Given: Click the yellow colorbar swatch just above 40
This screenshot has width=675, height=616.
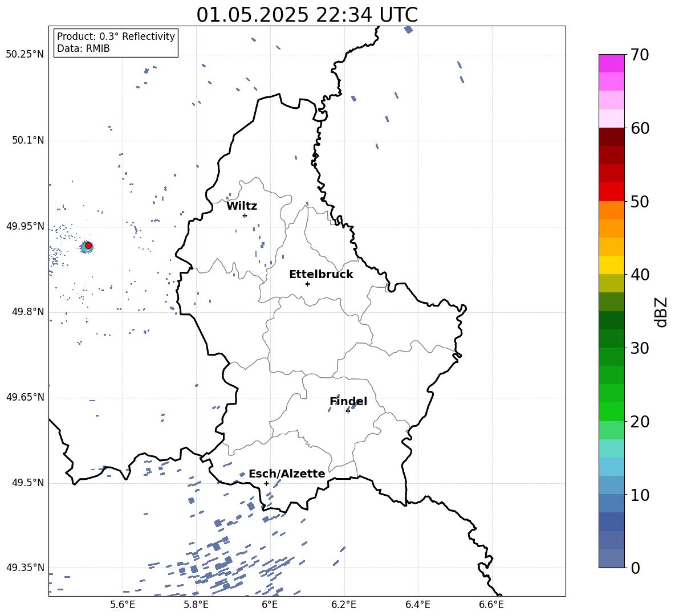Looking at the screenshot, I should [x=612, y=265].
